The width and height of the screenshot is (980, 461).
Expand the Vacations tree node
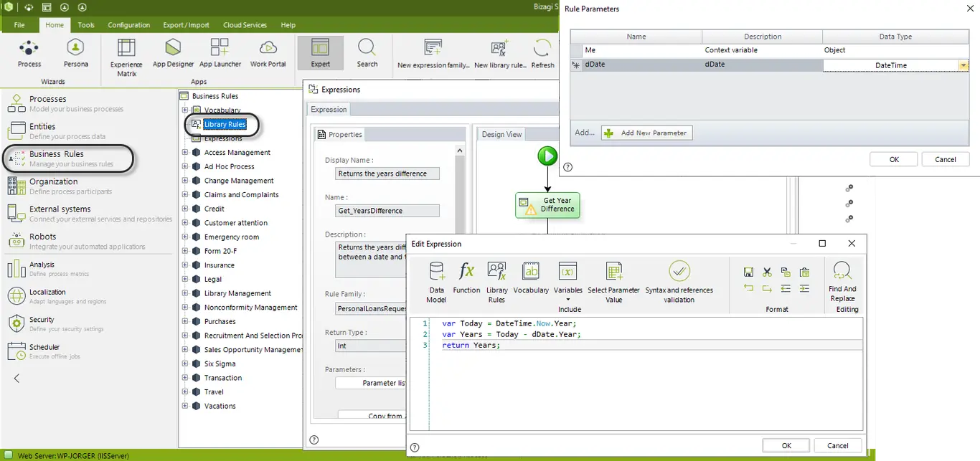click(185, 406)
